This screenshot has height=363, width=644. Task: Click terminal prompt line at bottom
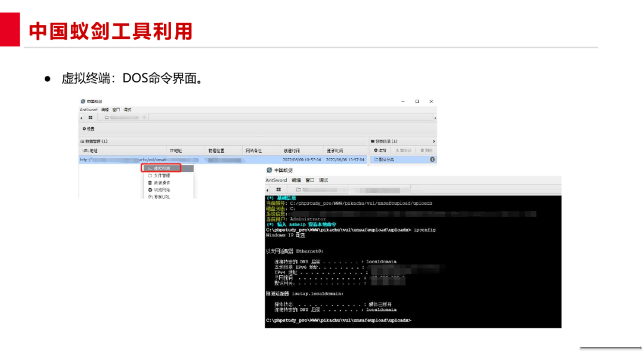[x=339, y=320]
